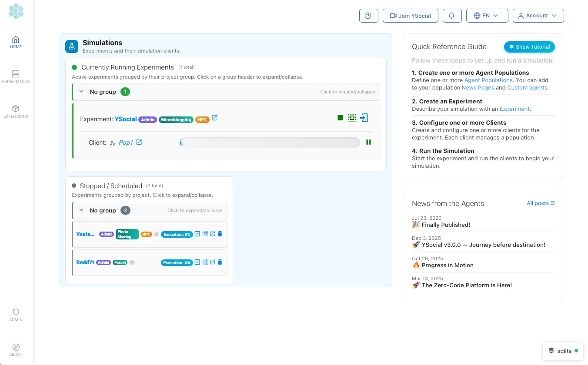Screen dimensions: 588x365
Task: Delete the Ynsta... experiment with the trash icon
Action: pyautogui.click(x=220, y=234)
